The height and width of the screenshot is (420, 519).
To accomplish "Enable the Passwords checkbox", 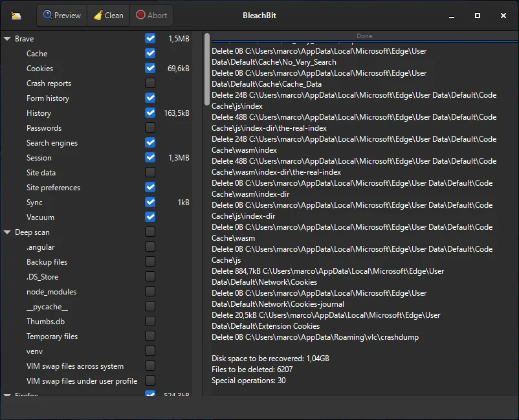I will 150,127.
